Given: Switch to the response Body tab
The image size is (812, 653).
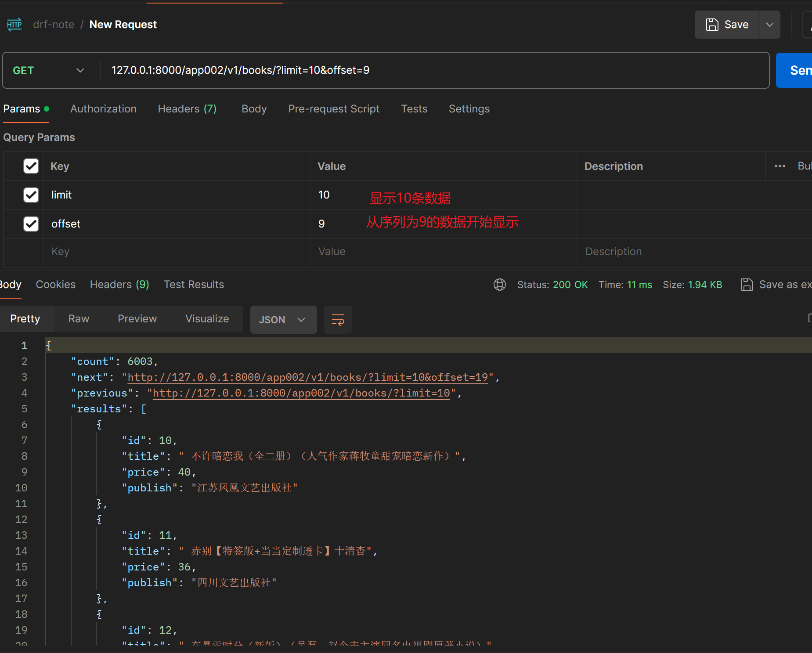Looking at the screenshot, I should [x=10, y=285].
